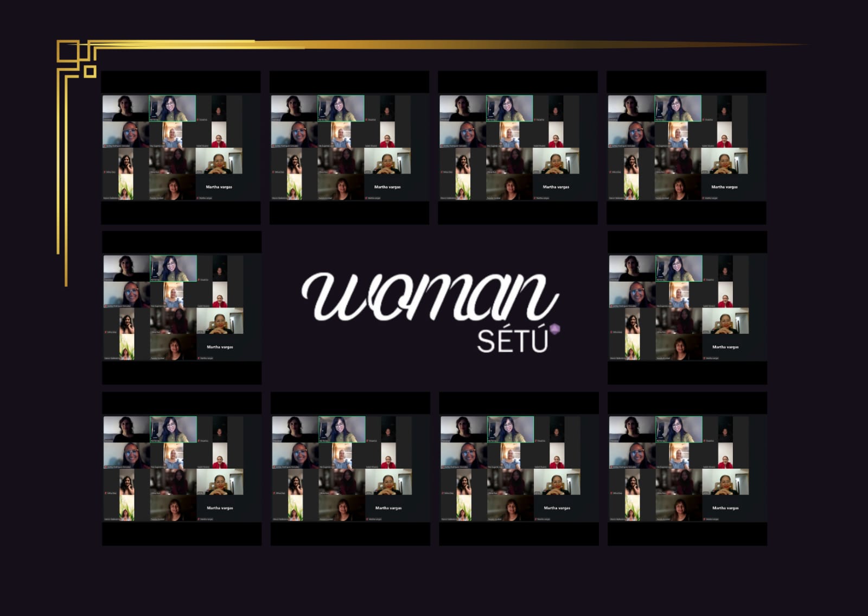Click the red mute icon on the top-right dark participant tile

tap(198, 119)
